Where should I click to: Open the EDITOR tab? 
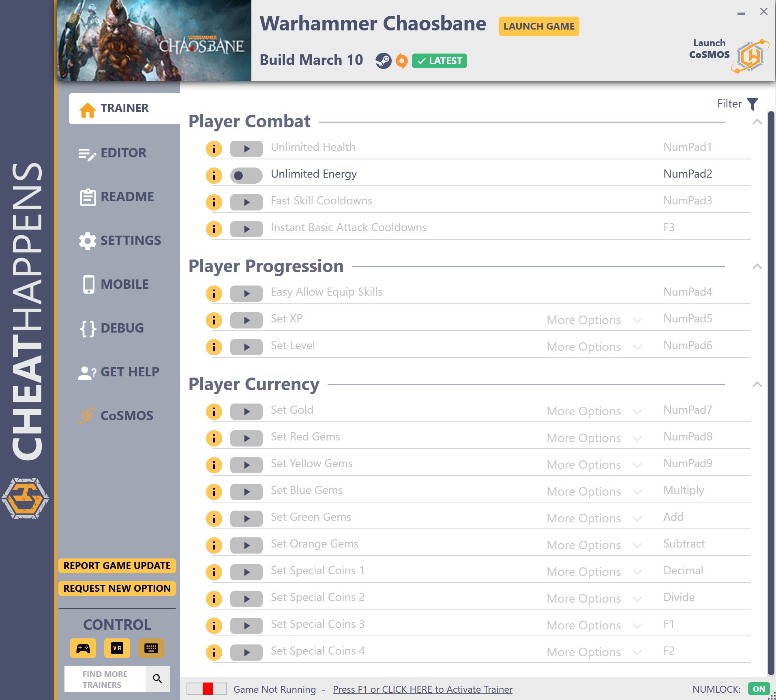(x=113, y=153)
